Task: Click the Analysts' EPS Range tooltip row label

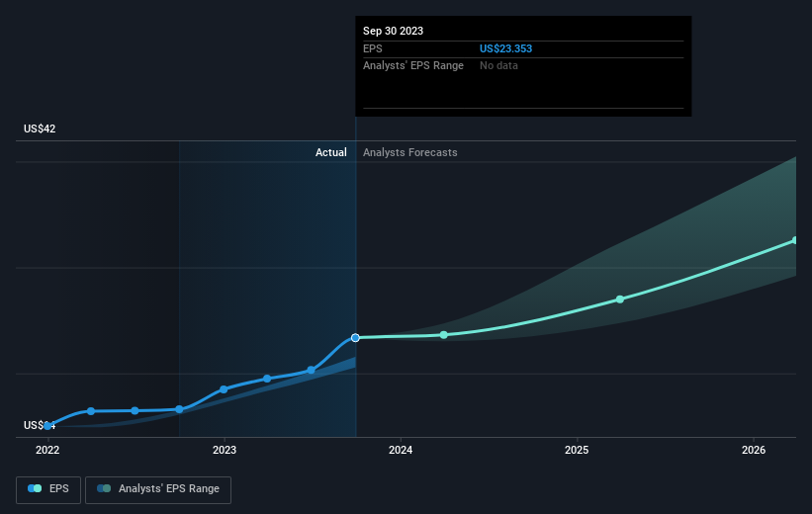Action: coord(413,66)
